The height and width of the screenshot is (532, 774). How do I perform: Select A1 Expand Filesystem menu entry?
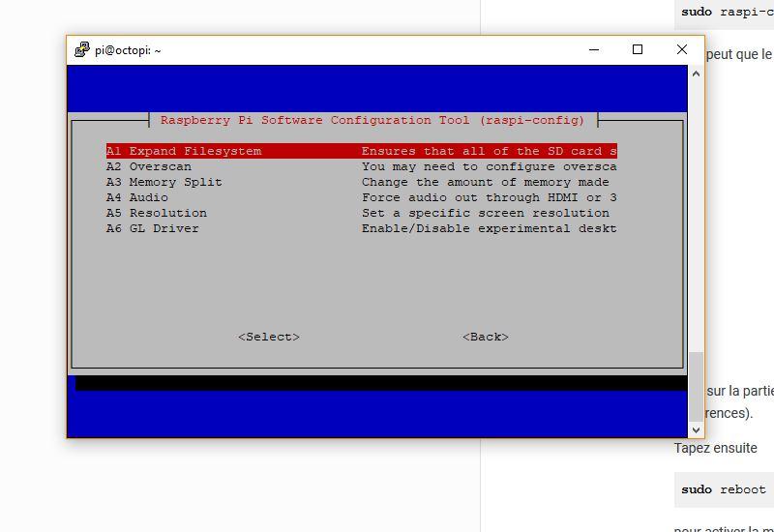pos(361,151)
